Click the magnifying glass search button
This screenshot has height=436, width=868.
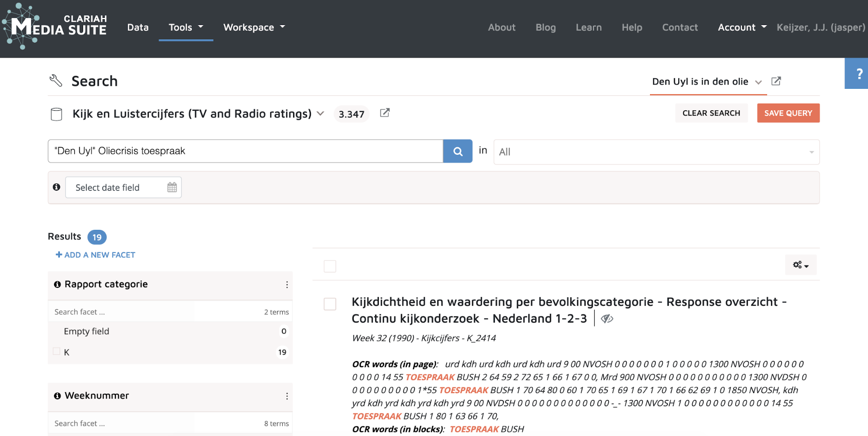pyautogui.click(x=457, y=151)
